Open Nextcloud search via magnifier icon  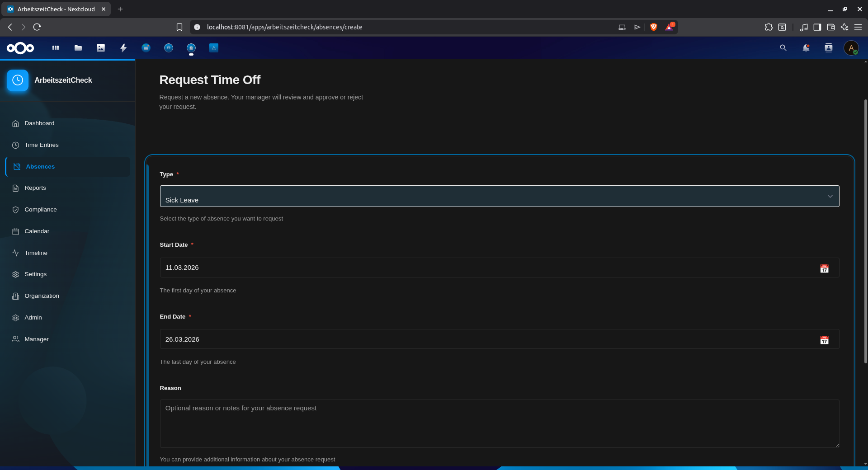click(x=783, y=48)
